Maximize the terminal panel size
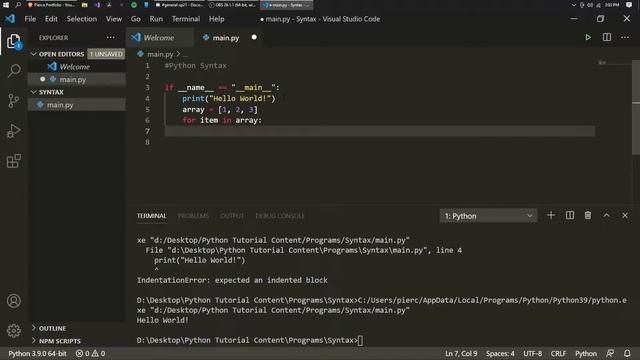 [x=607, y=215]
